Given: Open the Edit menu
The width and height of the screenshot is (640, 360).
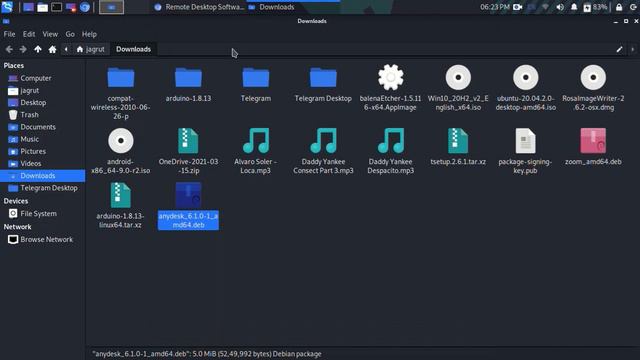Looking at the screenshot, I should pyautogui.click(x=29, y=34).
